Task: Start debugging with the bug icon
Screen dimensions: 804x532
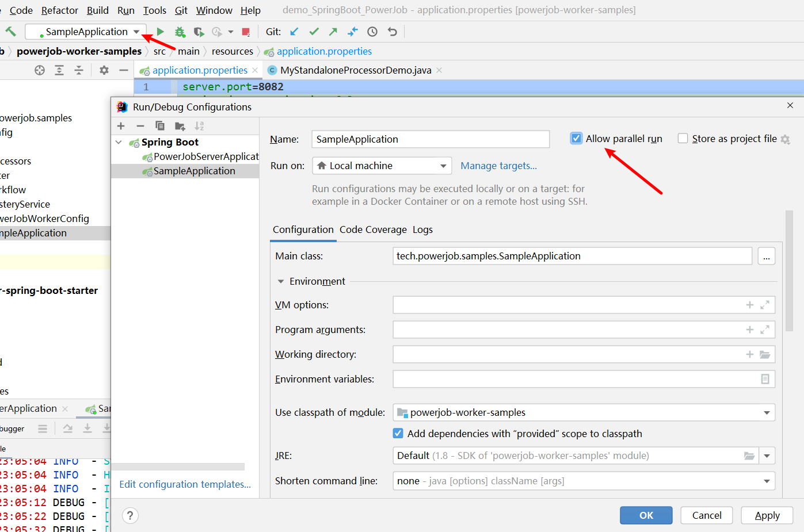Action: tap(180, 32)
